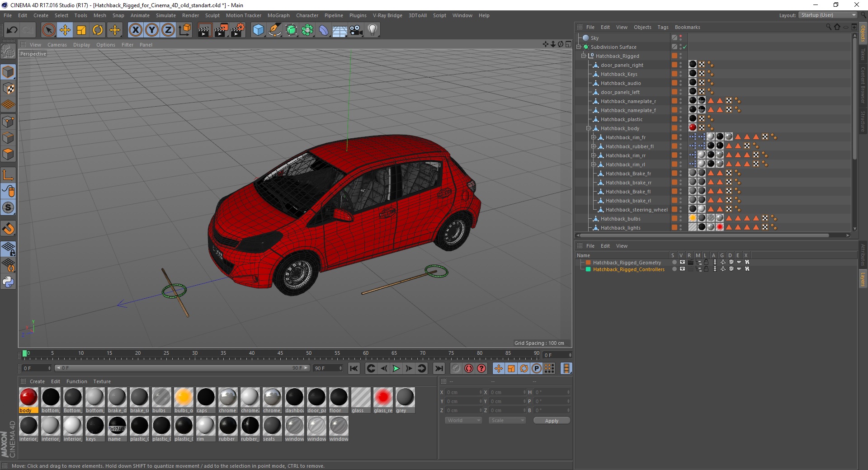
Task: Add a floor environment object
Action: tap(340, 30)
